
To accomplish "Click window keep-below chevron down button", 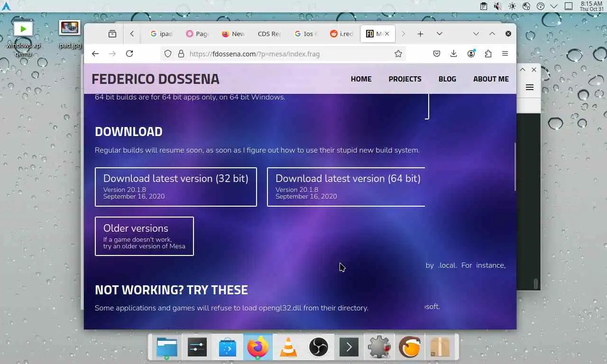I will (x=476, y=34).
